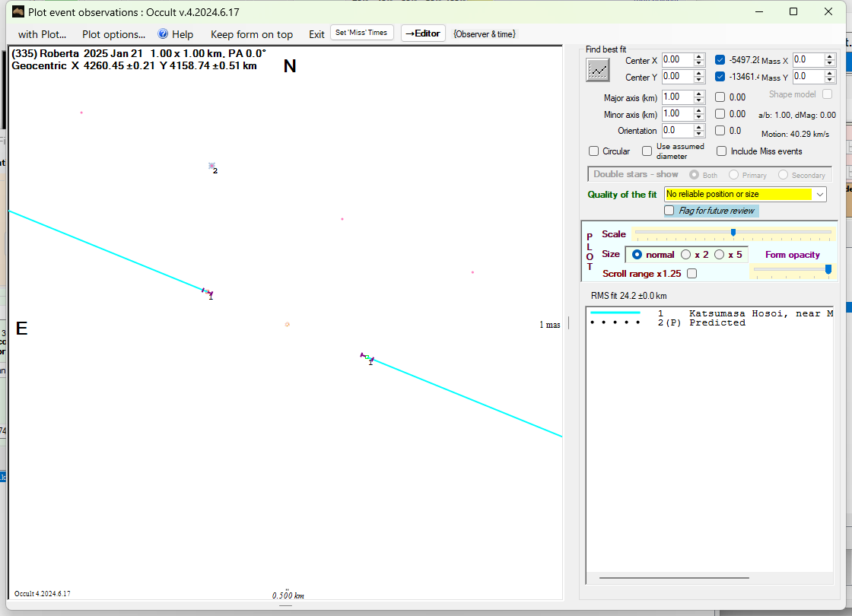
Task: Decrease the Major axis spinner value
Action: coord(699,101)
